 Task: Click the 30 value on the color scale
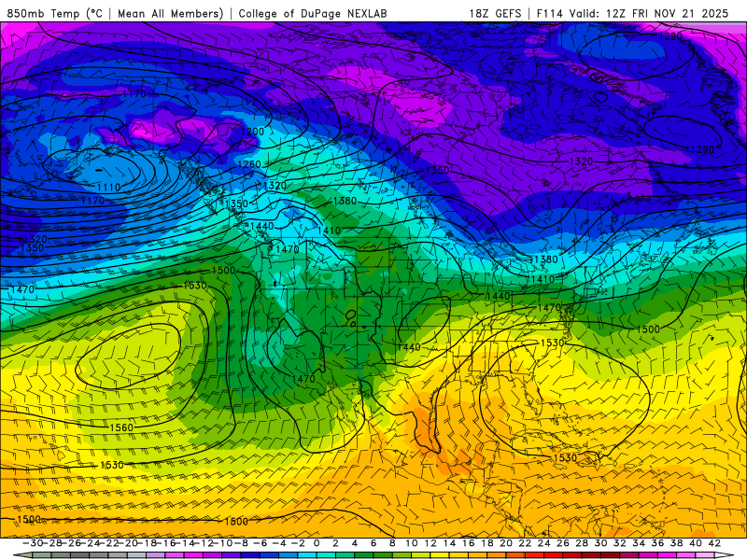[x=600, y=543]
